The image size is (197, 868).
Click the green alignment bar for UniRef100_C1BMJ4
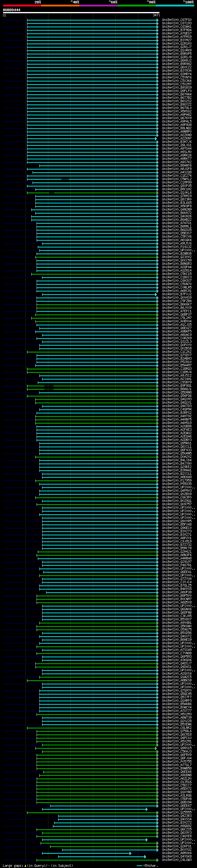coord(93,372)
